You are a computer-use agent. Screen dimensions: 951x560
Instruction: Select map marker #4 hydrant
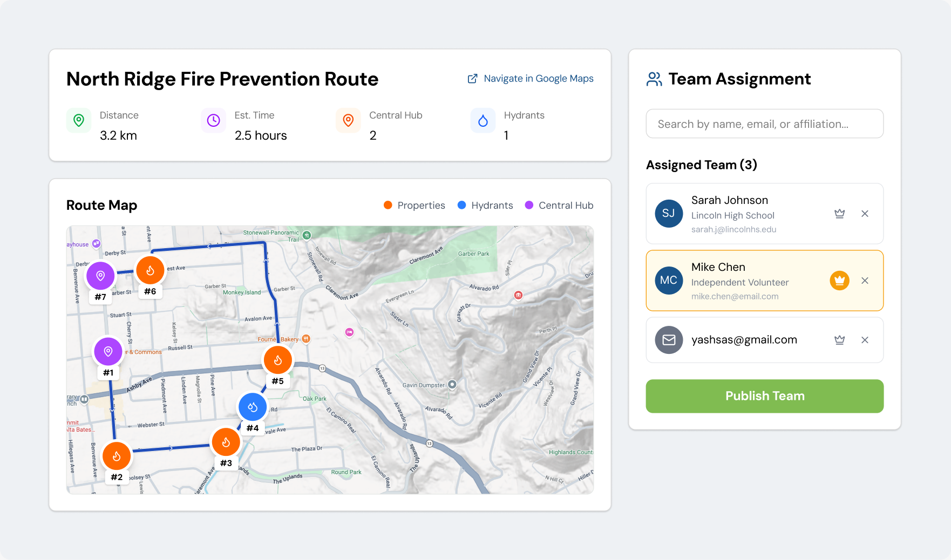[253, 407]
